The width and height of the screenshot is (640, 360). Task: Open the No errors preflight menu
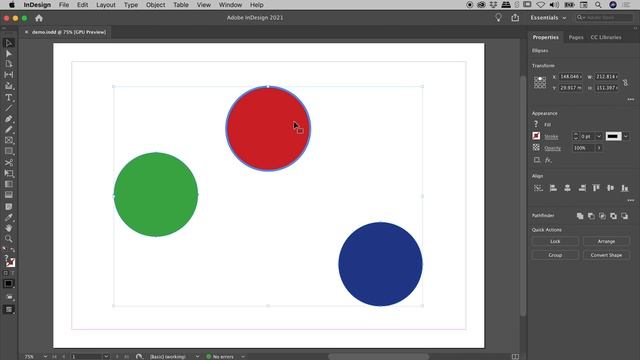243,356
